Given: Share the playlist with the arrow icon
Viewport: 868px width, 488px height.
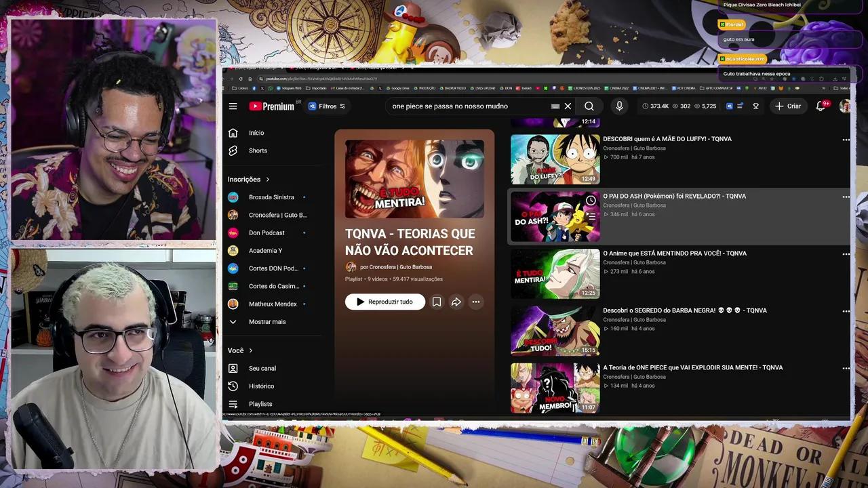Looking at the screenshot, I should point(456,302).
